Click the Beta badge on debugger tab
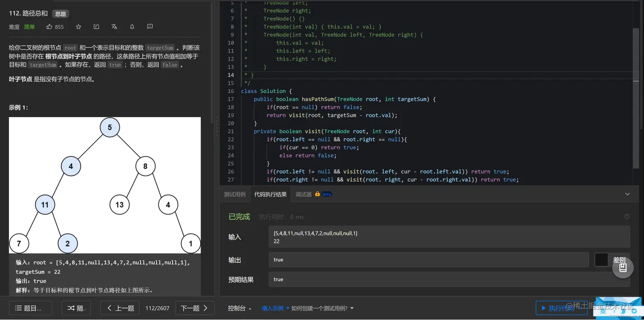This screenshot has width=644, height=320. pos(327,194)
